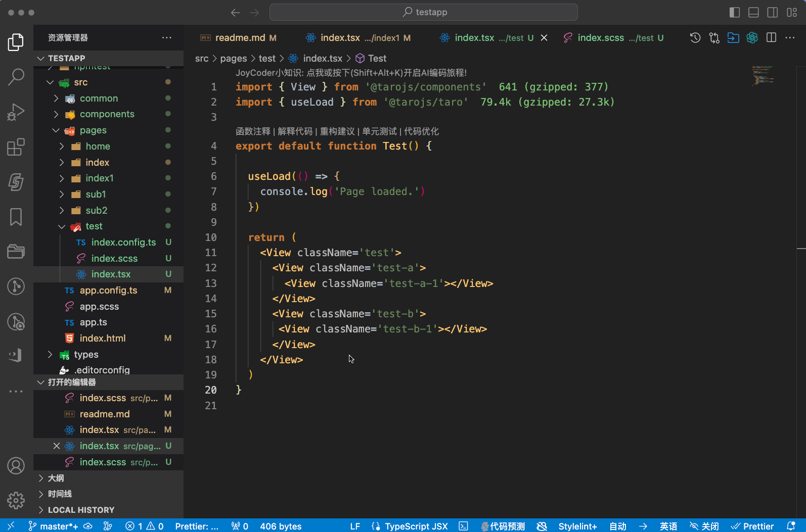Collapse the pages folder
Image resolution: width=806 pixels, height=532 pixels.
click(108, 130)
